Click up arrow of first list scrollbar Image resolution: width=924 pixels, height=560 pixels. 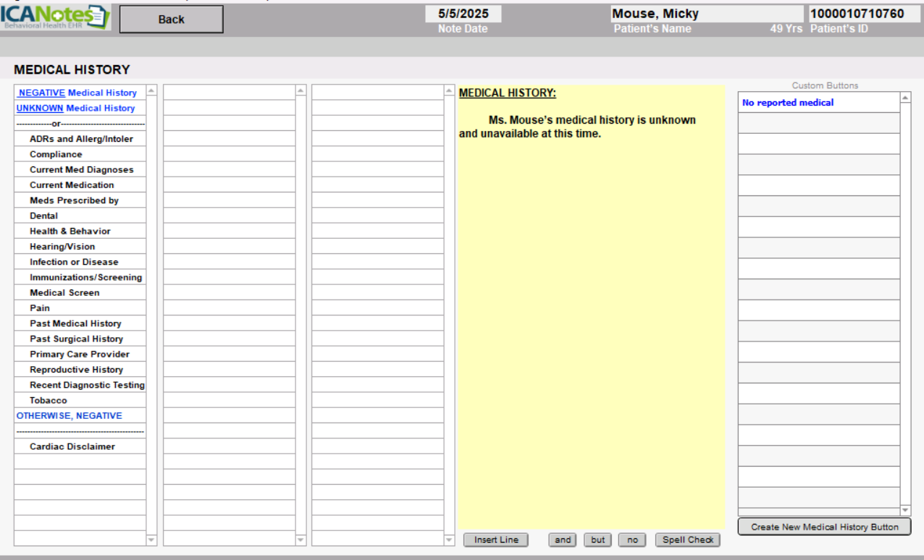151,90
